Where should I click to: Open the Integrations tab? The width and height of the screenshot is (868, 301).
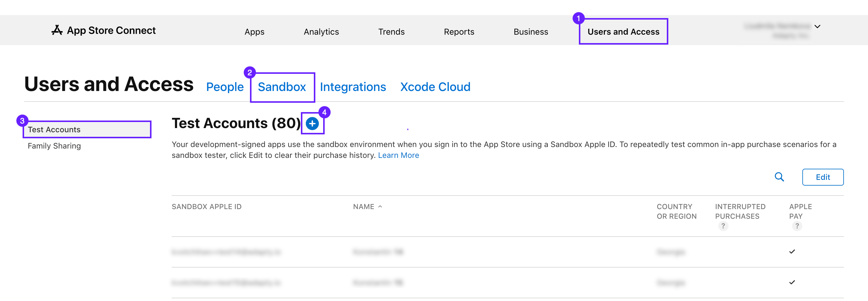point(353,87)
